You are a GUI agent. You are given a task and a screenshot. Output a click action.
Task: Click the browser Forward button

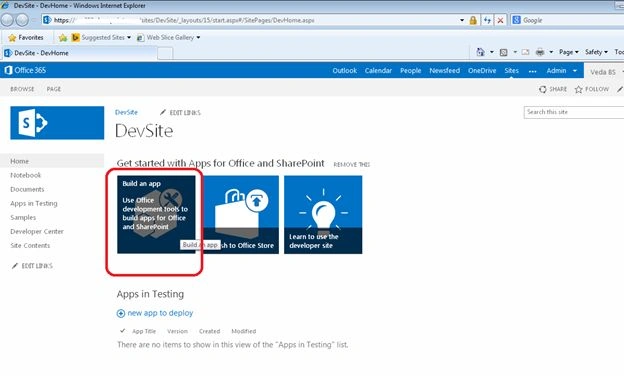click(x=22, y=20)
